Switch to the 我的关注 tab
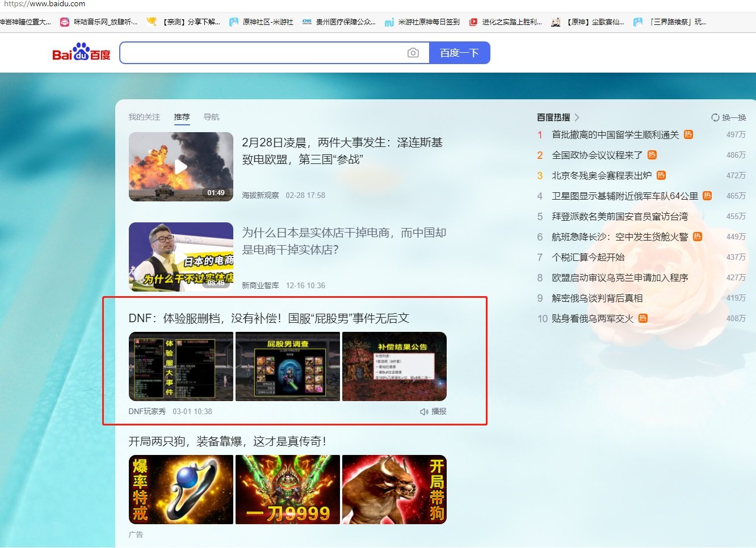 click(144, 117)
